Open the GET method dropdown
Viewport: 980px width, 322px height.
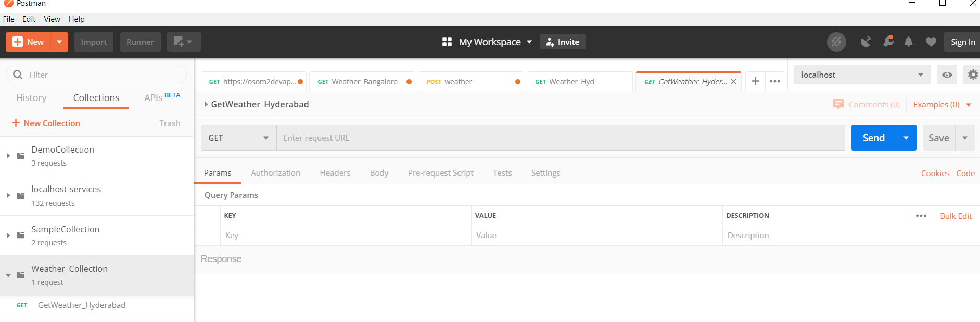click(x=238, y=138)
